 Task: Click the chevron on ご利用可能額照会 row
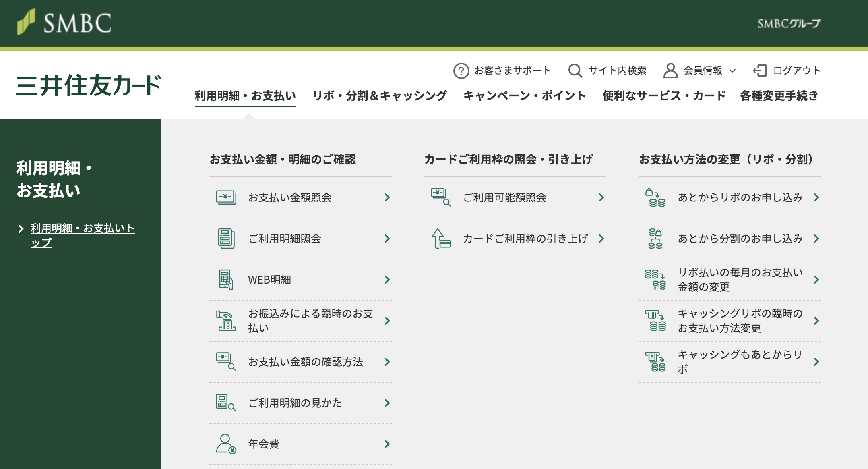[x=601, y=197]
